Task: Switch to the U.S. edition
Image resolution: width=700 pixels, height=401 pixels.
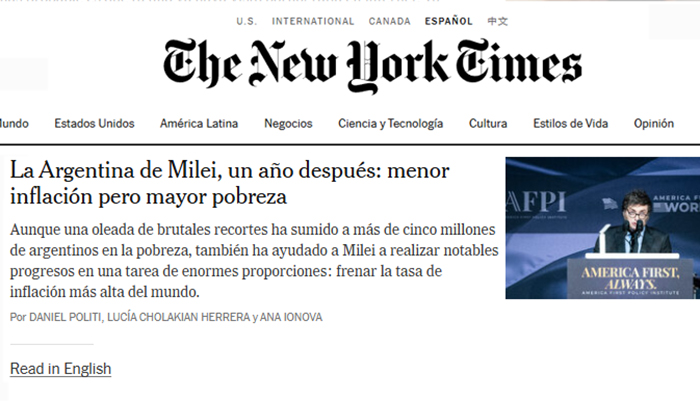Action: (x=246, y=21)
